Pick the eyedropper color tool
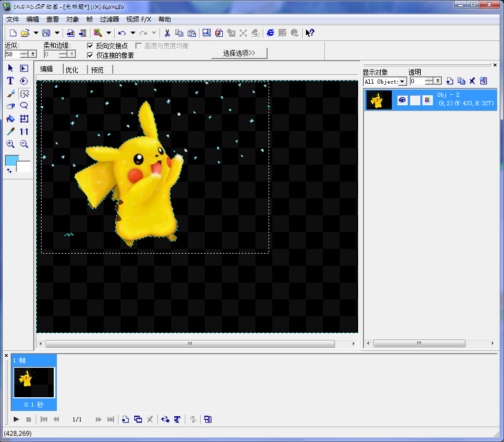504x442 pixels. pos(11,132)
